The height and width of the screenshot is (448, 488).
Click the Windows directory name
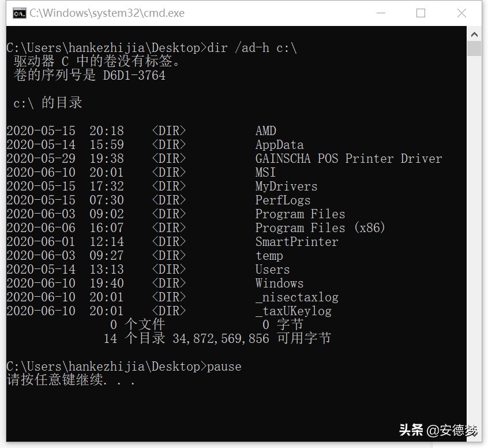[279, 283]
